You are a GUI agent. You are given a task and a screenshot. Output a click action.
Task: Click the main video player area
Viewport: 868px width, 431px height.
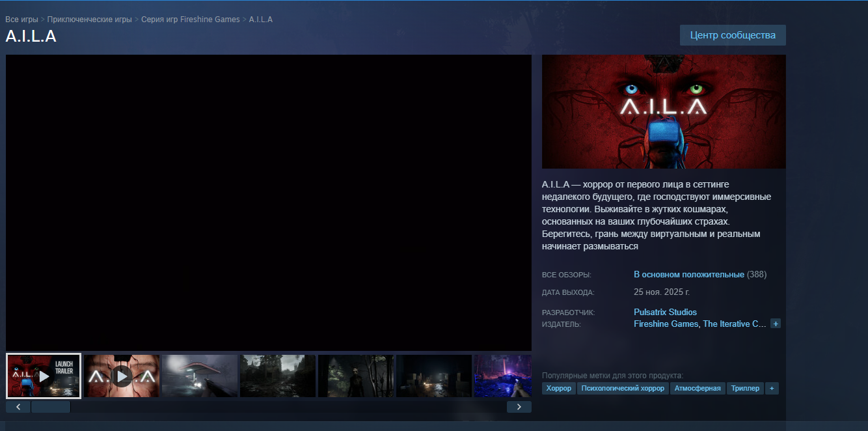coord(269,203)
